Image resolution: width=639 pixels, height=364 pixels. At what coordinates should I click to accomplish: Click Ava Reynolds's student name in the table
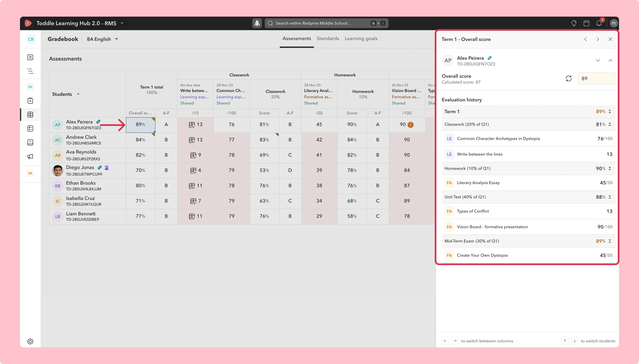pyautogui.click(x=81, y=152)
